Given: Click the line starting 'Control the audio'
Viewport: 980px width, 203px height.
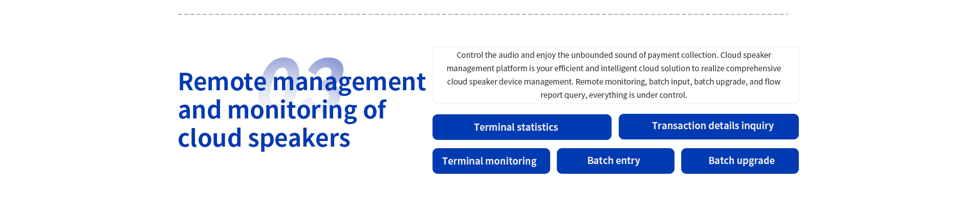Looking at the screenshot, I should (x=614, y=55).
